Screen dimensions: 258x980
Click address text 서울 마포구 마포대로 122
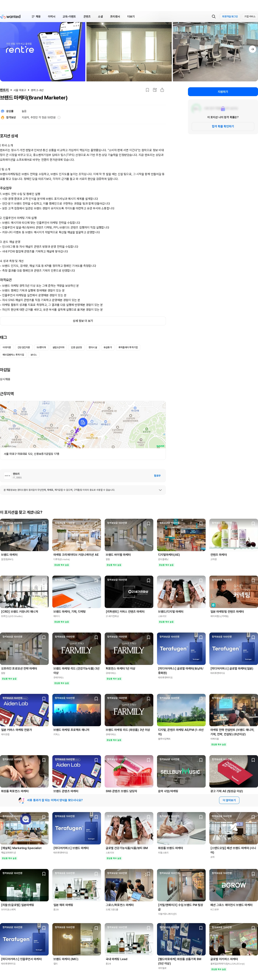click(x=32, y=454)
